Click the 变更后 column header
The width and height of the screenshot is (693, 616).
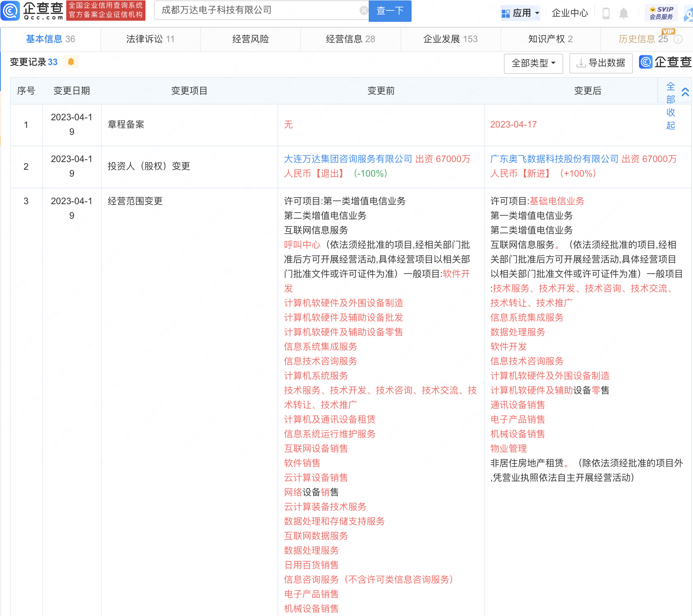pyautogui.click(x=588, y=91)
